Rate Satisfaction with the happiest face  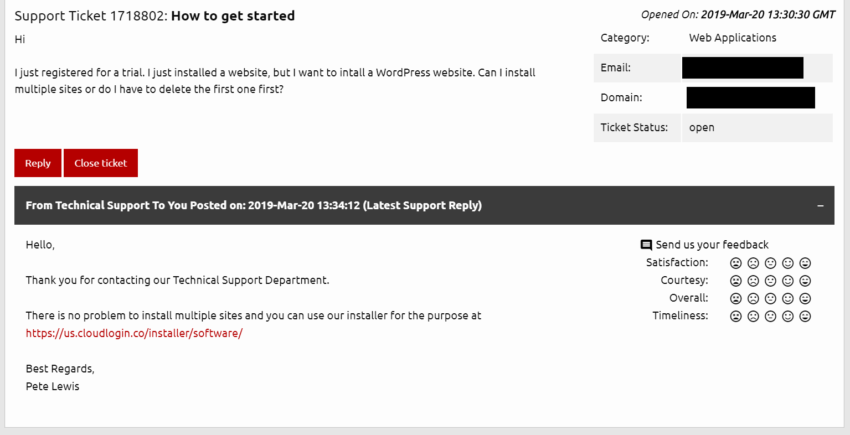(805, 263)
